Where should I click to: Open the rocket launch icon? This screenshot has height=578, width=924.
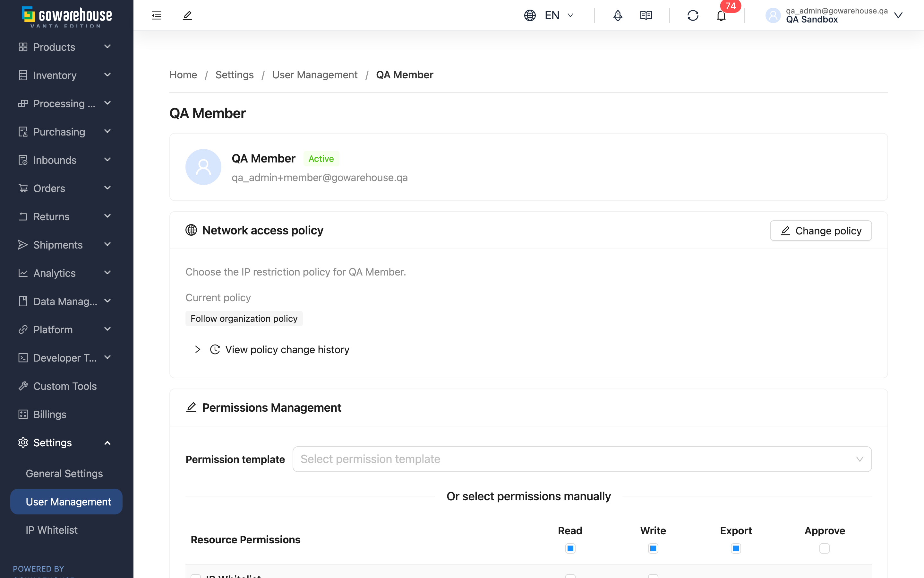click(x=617, y=15)
